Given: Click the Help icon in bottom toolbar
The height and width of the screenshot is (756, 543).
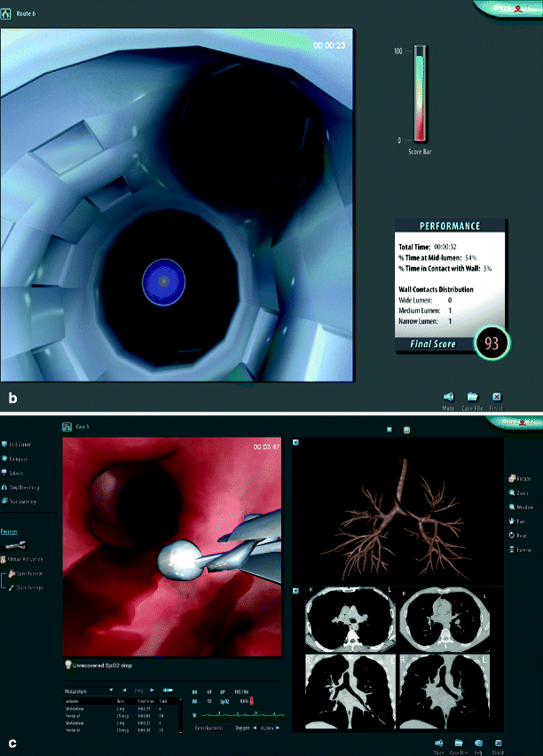Looking at the screenshot, I should pos(479,743).
